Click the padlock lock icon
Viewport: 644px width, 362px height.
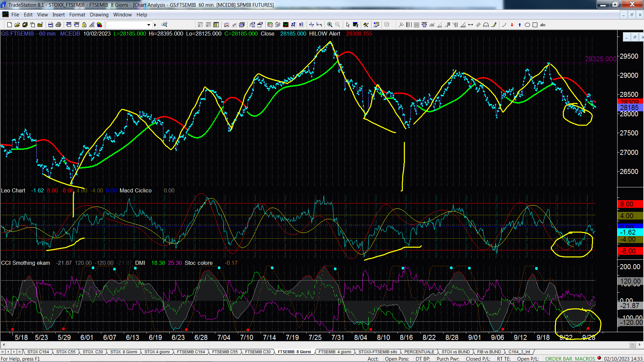coord(84,25)
